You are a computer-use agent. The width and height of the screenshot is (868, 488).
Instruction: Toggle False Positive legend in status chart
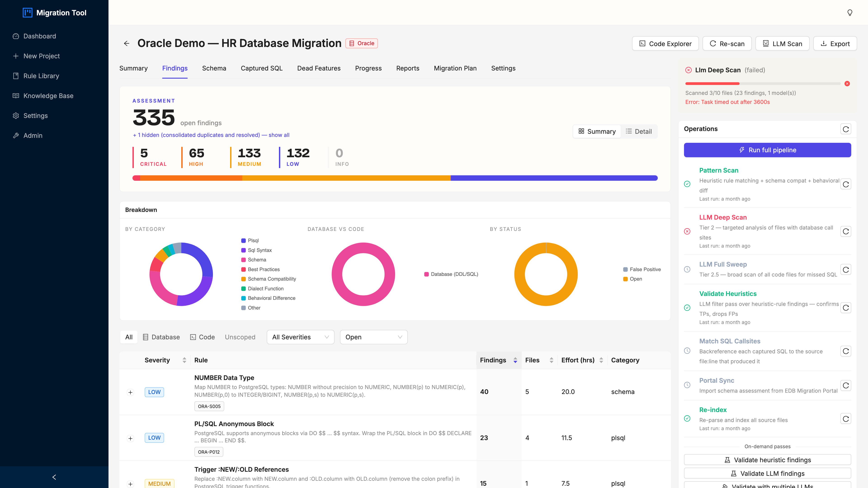point(642,270)
